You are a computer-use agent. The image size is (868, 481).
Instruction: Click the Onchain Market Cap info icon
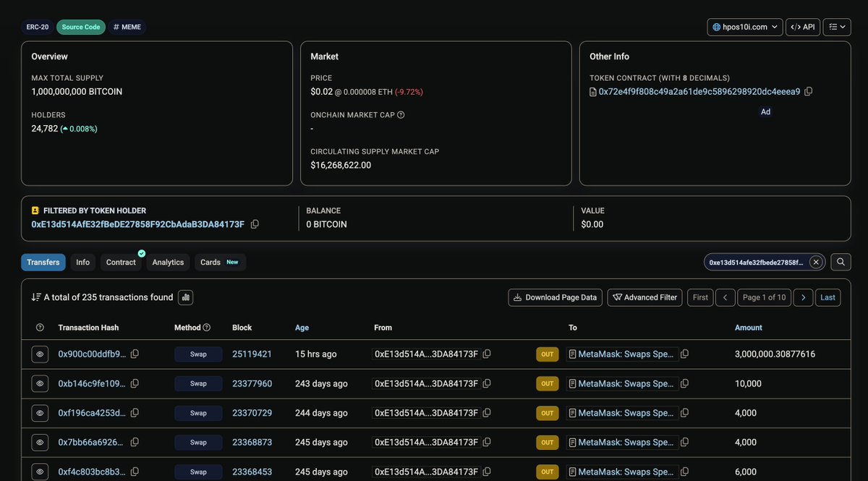point(401,115)
